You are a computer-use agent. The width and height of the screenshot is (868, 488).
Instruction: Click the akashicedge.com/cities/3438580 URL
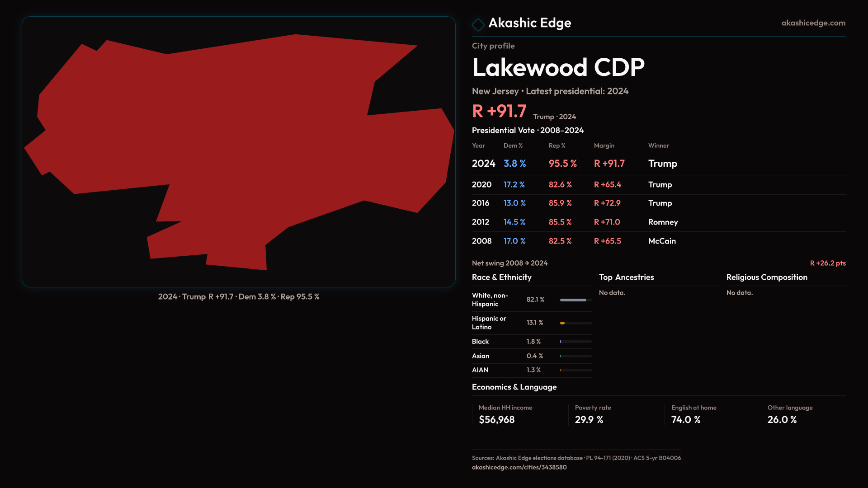point(519,467)
